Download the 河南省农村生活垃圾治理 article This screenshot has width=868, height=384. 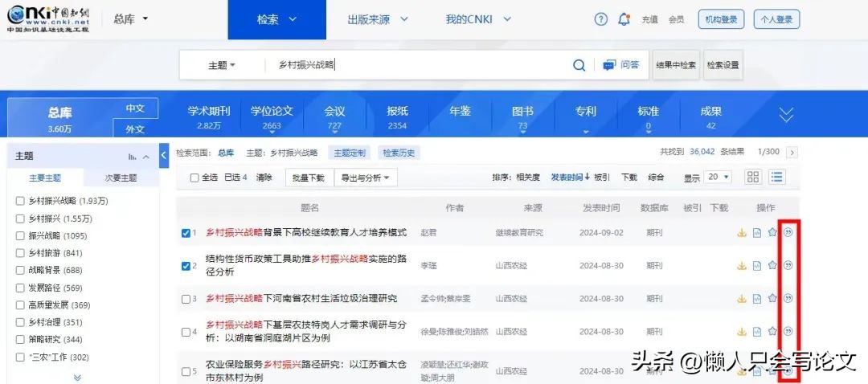point(742,299)
